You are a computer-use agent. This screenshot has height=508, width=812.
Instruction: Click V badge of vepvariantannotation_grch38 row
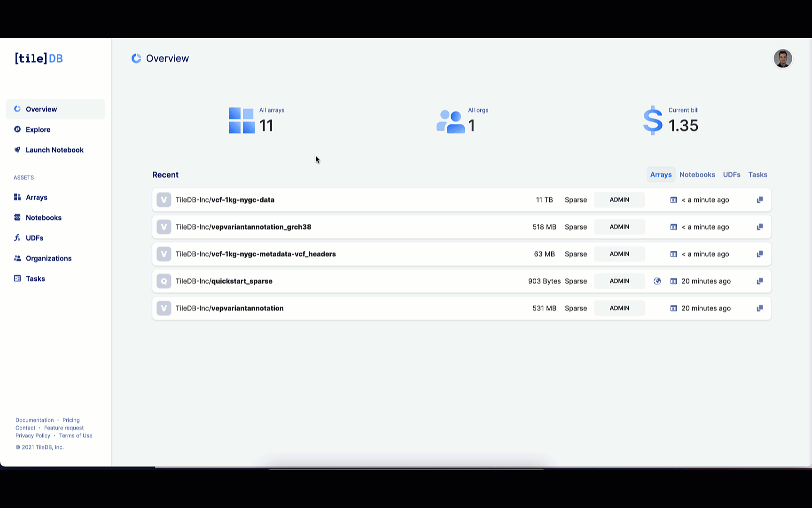(x=164, y=227)
